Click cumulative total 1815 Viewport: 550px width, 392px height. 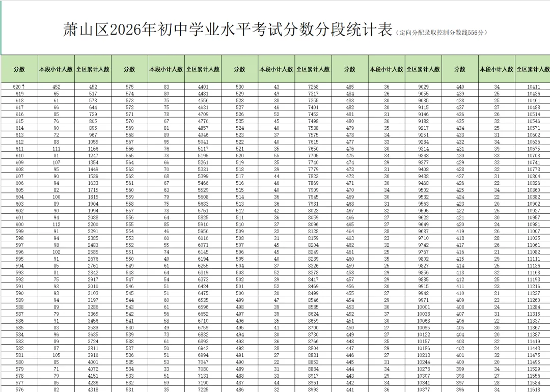[93, 197]
